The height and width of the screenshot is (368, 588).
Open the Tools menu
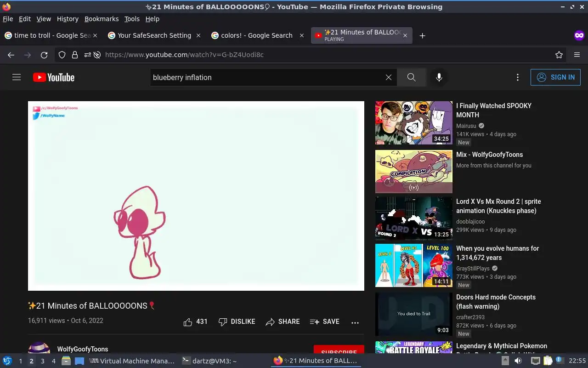coord(132,19)
